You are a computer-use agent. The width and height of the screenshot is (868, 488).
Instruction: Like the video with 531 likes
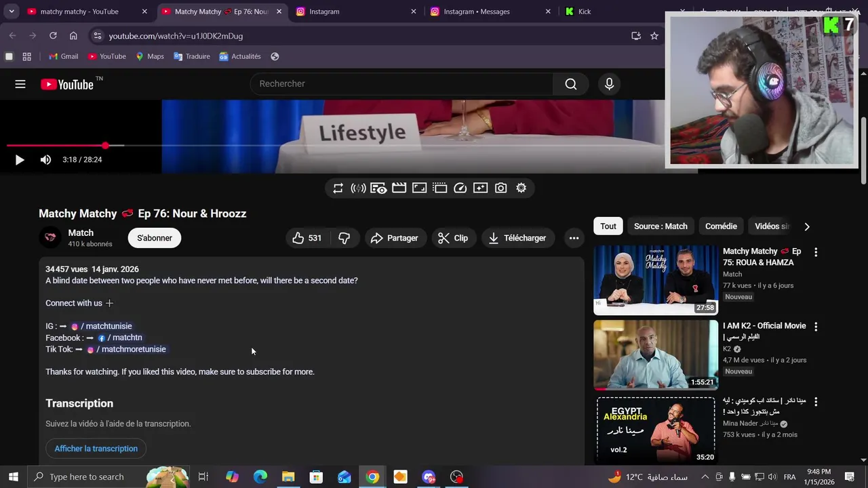307,238
